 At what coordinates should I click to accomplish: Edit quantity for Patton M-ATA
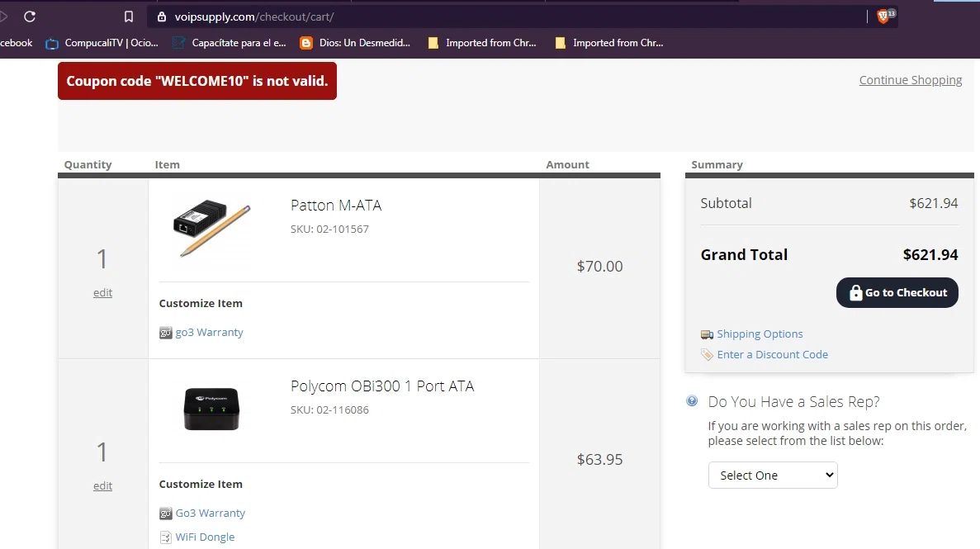[102, 292]
